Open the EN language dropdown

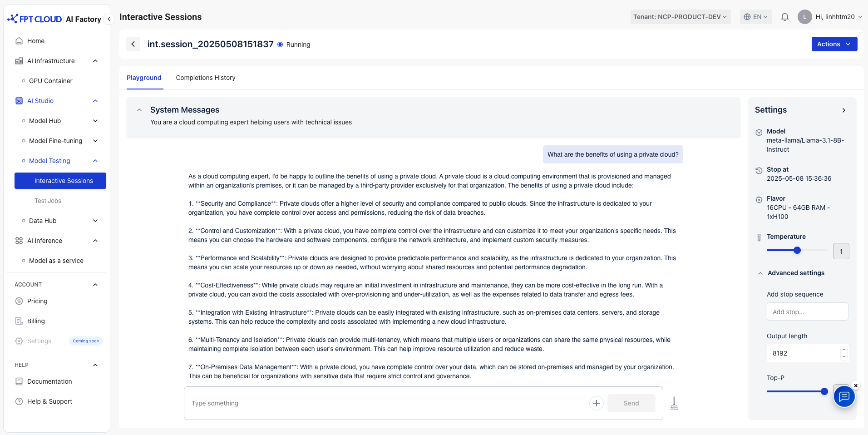pyautogui.click(x=756, y=17)
